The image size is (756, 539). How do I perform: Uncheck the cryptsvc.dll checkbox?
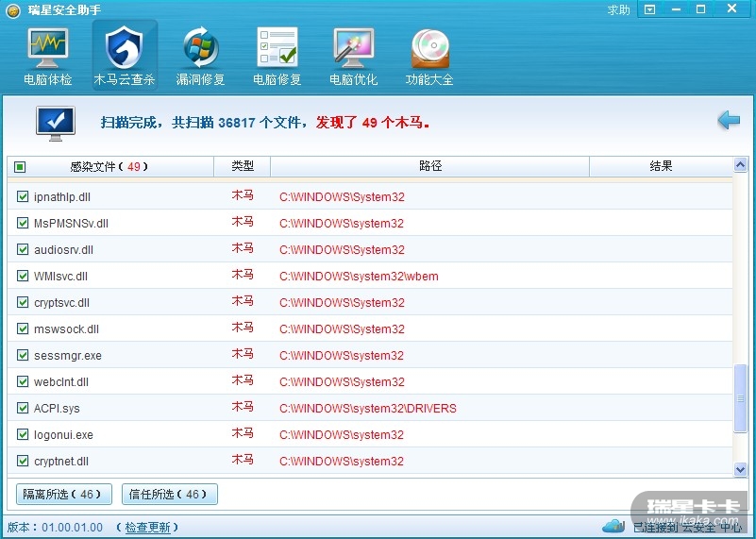(x=23, y=302)
